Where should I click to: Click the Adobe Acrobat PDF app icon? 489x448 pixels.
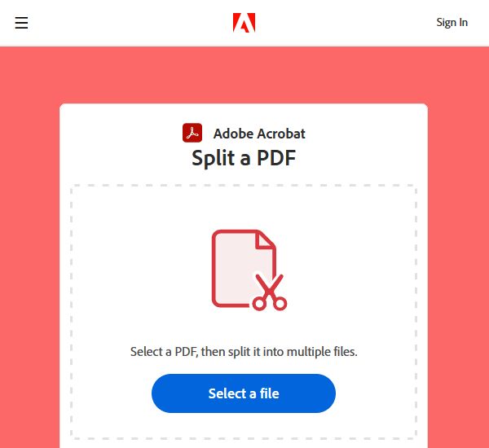(x=192, y=133)
